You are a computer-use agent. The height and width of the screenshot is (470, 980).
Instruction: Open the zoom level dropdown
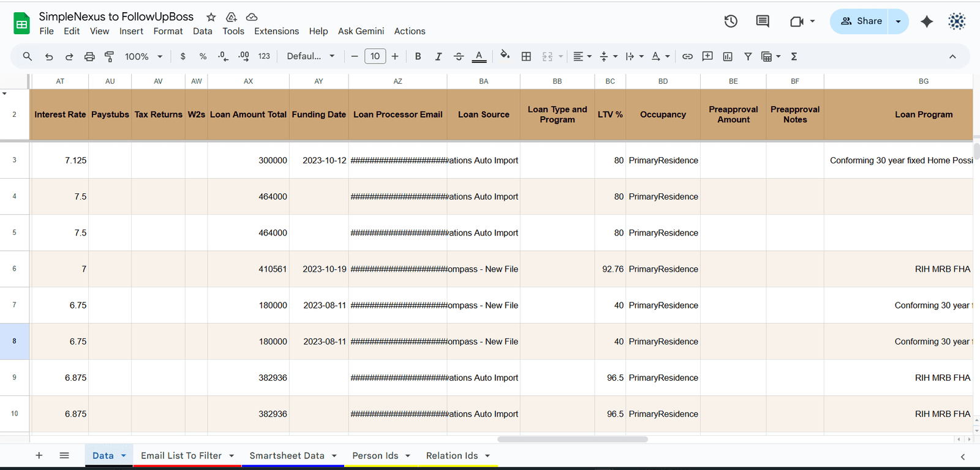[x=143, y=56]
